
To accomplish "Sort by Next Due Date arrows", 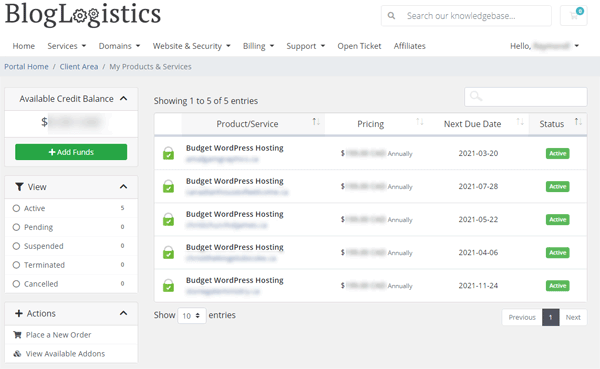I will (520, 122).
